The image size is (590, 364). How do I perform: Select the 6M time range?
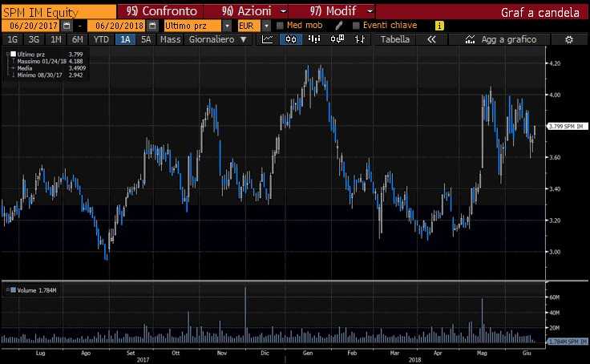pyautogui.click(x=78, y=39)
